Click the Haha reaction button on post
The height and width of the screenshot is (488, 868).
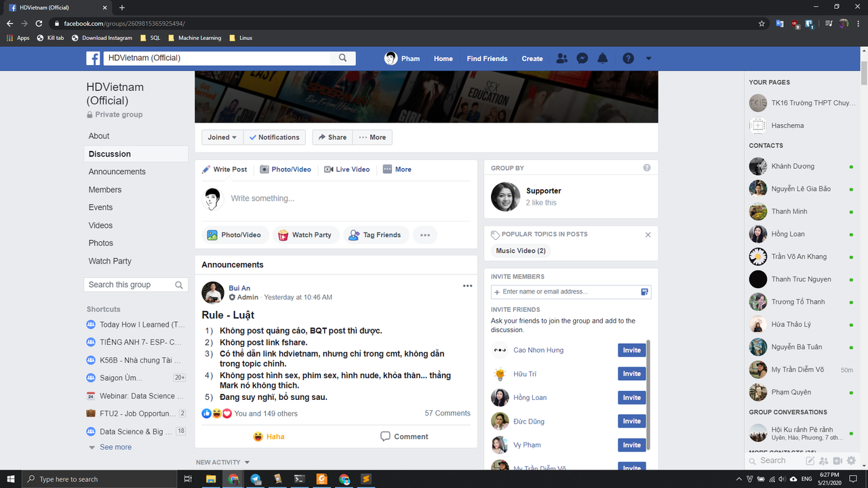click(269, 436)
